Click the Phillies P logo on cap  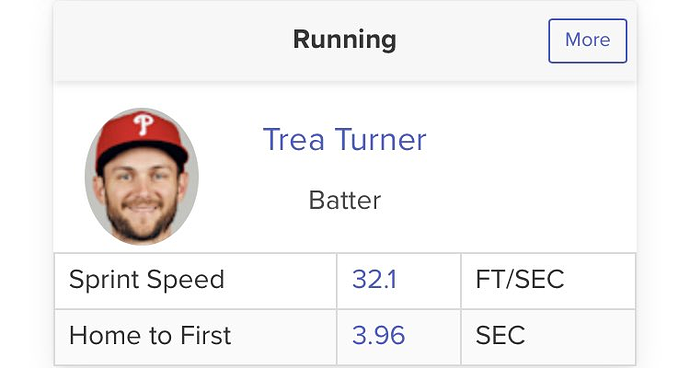click(x=143, y=124)
